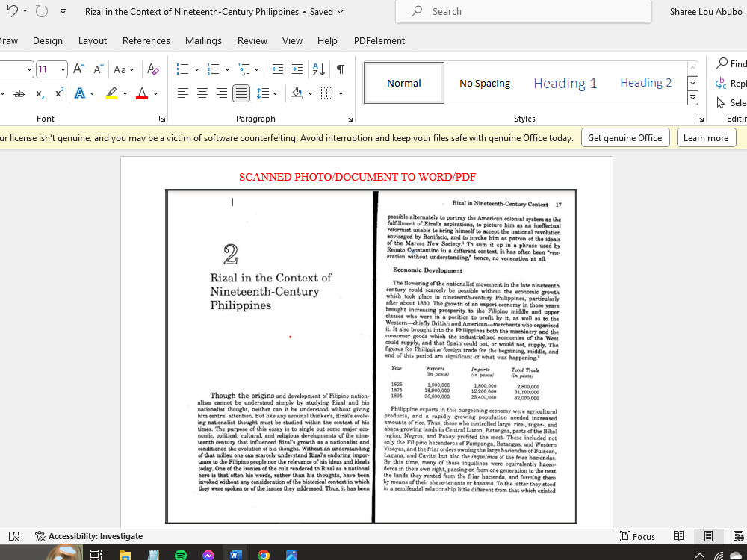747x560 pixels.
Task: Click the Undo arrow icon
Action: [13, 10]
